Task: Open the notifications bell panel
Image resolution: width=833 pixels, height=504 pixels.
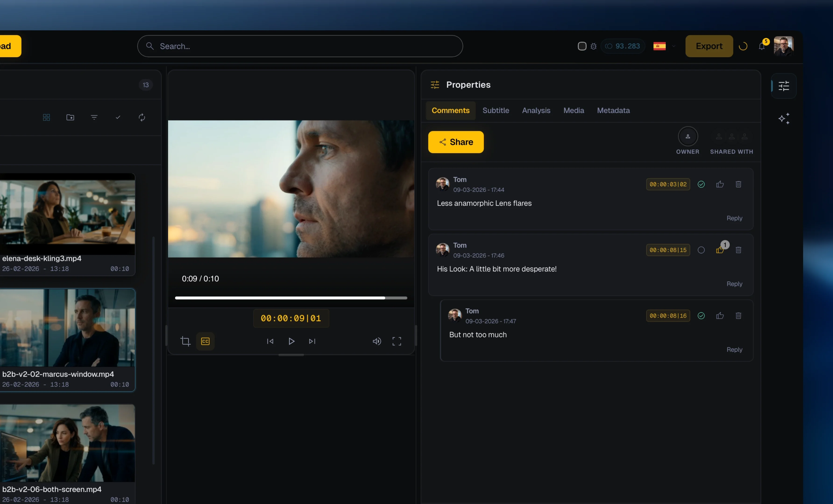Action: (x=762, y=46)
